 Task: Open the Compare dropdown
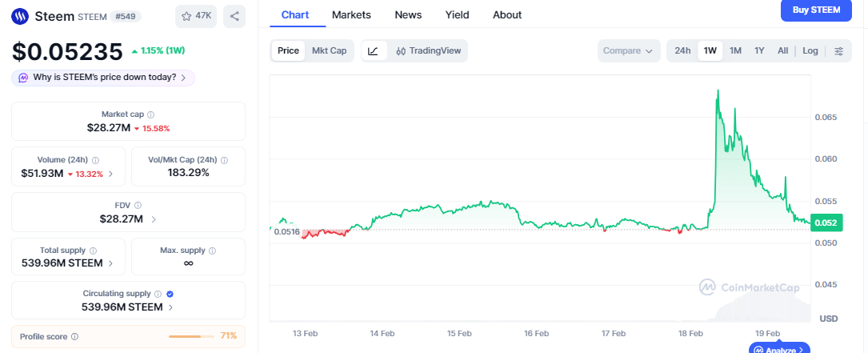(629, 51)
